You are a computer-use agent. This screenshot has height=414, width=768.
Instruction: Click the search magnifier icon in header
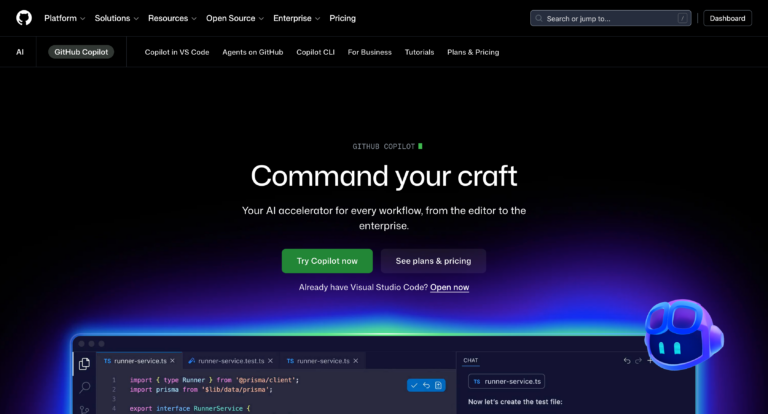539,19
